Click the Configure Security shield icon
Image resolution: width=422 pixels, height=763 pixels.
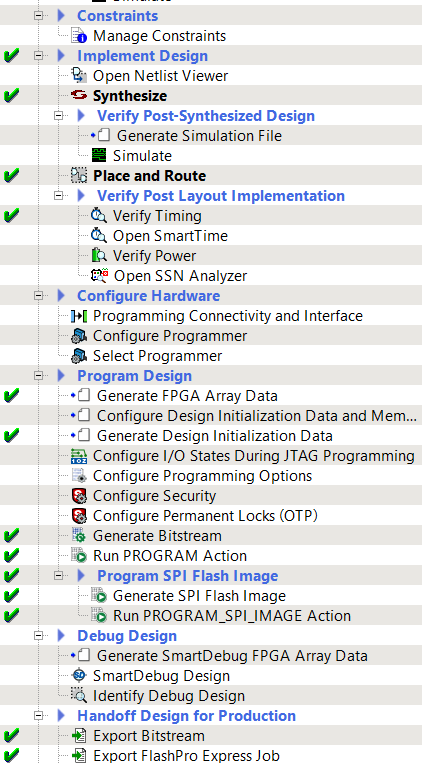coord(78,495)
